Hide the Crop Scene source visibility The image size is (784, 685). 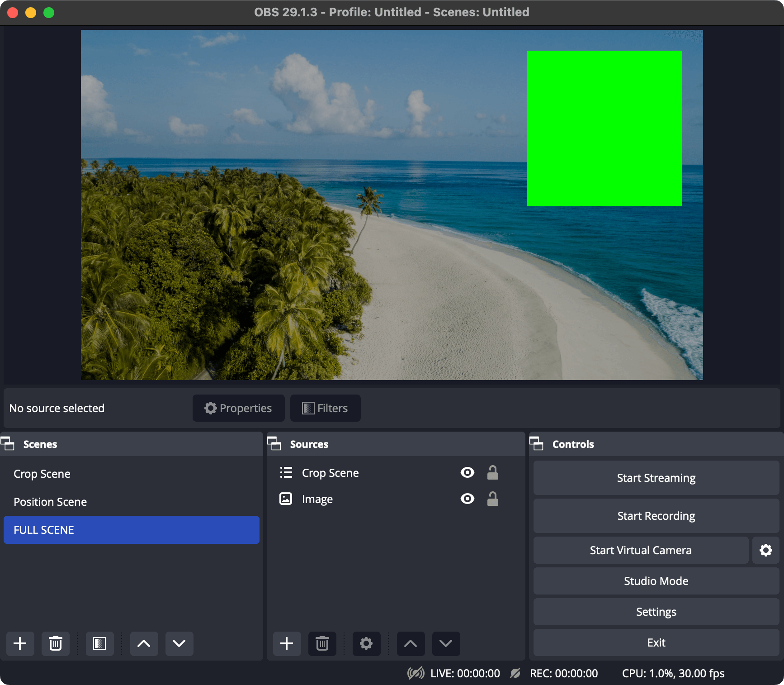(467, 473)
